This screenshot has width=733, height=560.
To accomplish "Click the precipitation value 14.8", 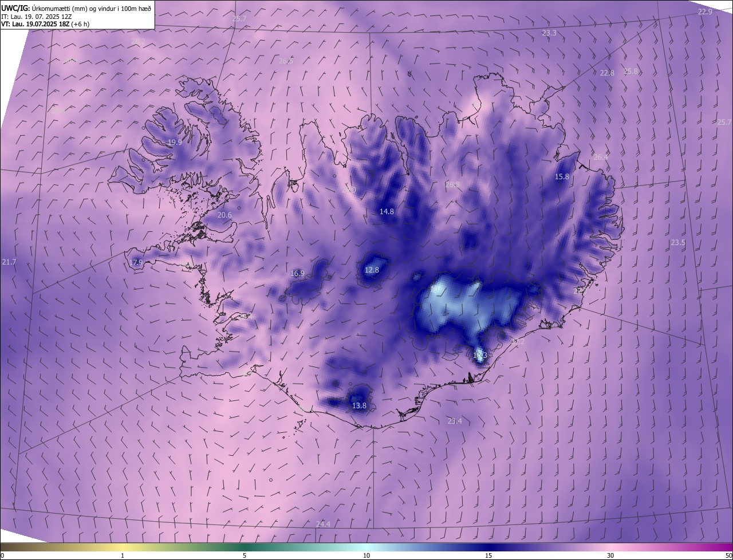I will pyautogui.click(x=387, y=211).
